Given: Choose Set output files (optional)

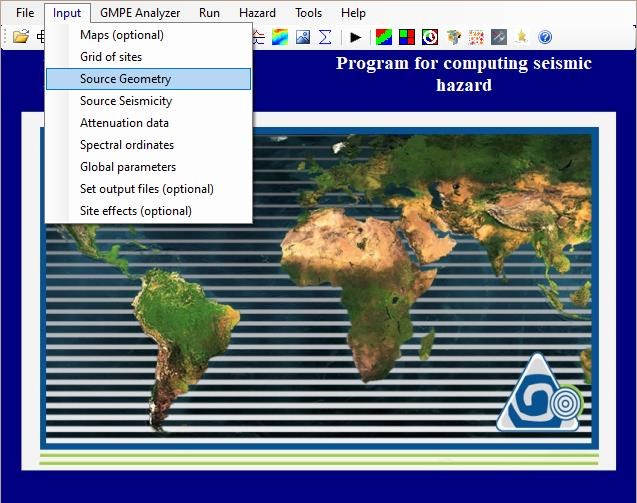Looking at the screenshot, I should pos(149,189).
